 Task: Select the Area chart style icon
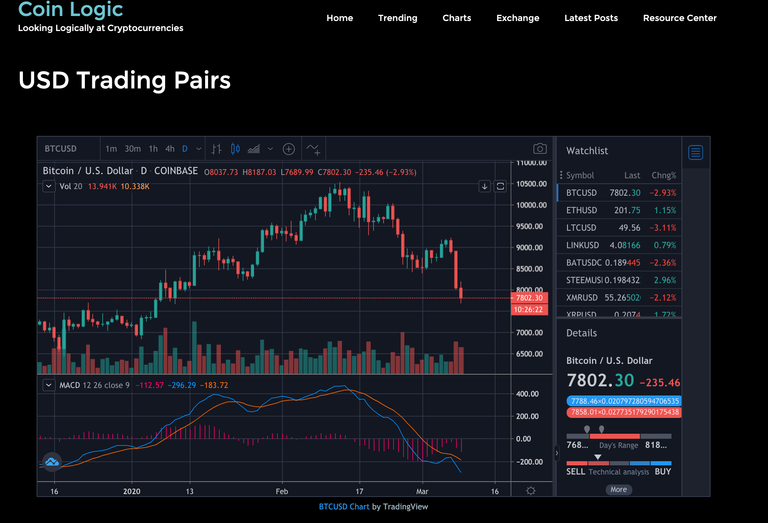pyautogui.click(x=254, y=149)
